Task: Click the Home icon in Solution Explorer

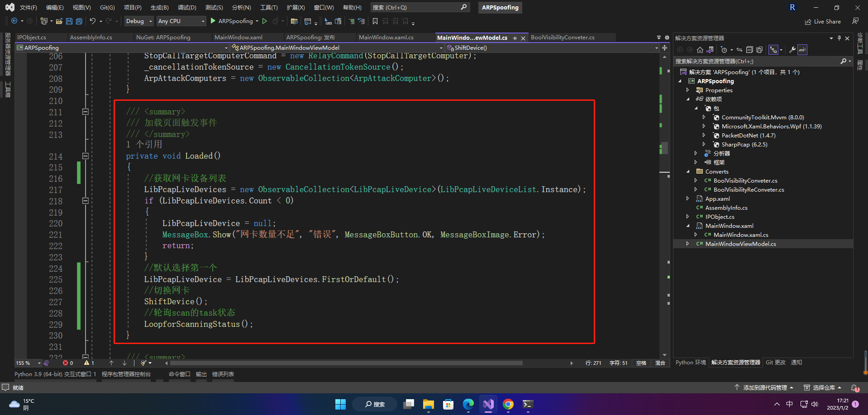Action: tap(700, 50)
